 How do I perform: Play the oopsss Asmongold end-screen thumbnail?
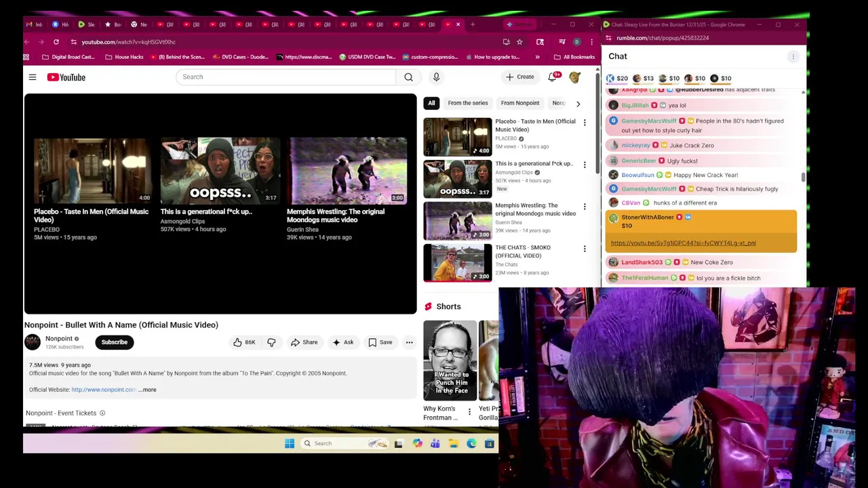point(220,170)
